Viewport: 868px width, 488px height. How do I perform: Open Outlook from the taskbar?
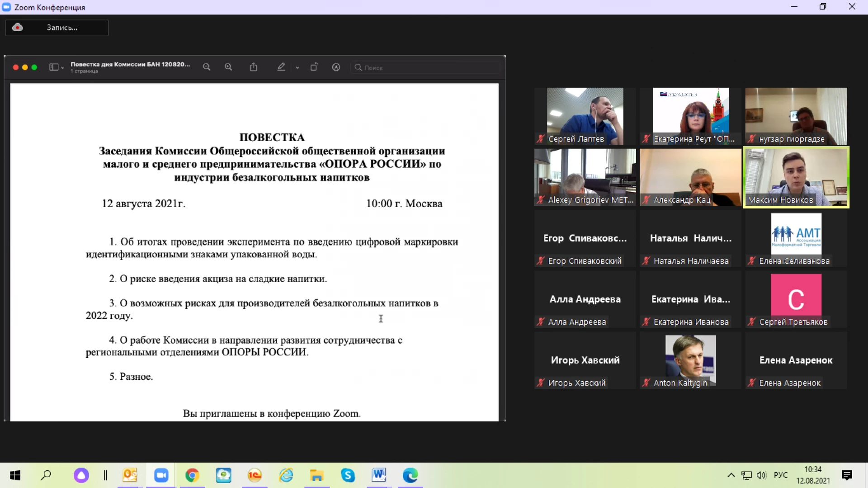130,475
